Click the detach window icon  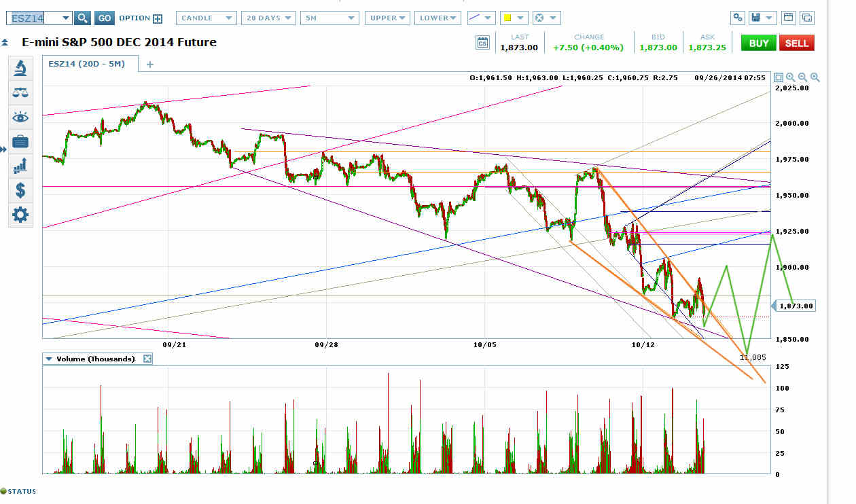(x=789, y=18)
